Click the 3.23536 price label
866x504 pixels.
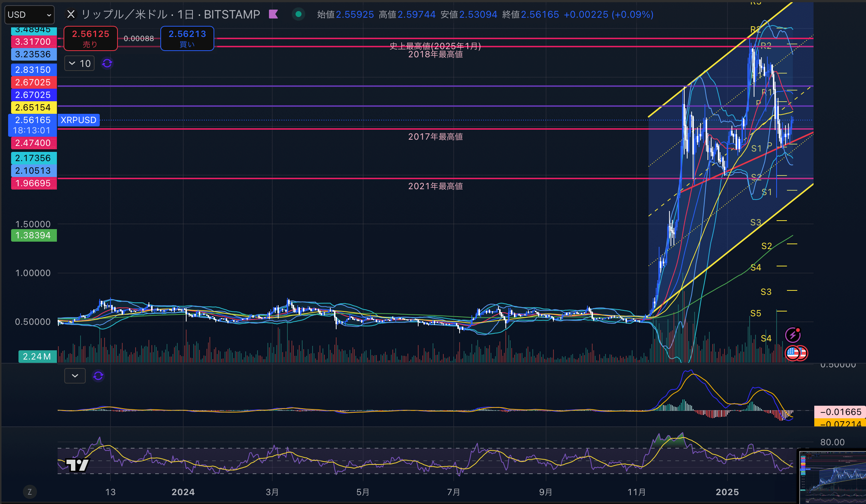click(x=34, y=54)
